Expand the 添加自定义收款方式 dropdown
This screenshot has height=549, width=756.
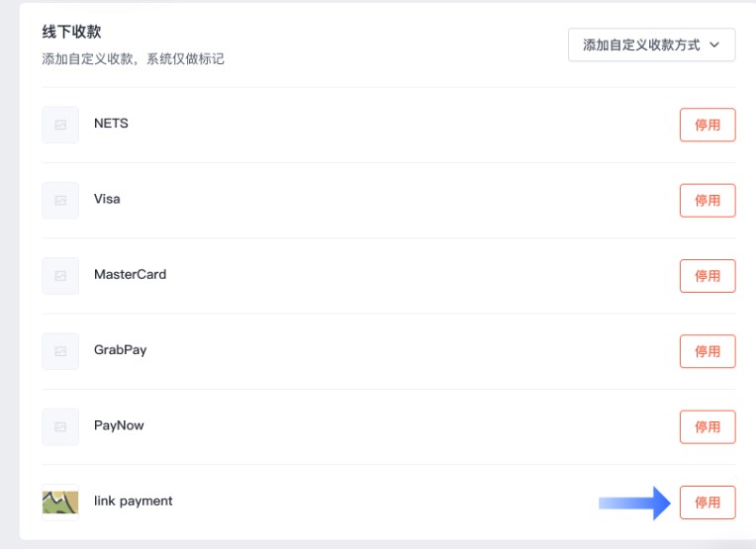pos(651,45)
